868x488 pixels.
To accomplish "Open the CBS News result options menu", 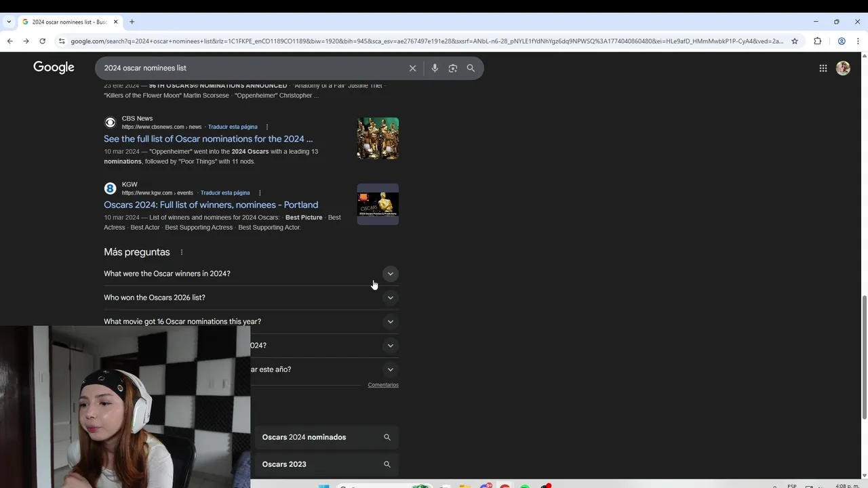I will [267, 127].
